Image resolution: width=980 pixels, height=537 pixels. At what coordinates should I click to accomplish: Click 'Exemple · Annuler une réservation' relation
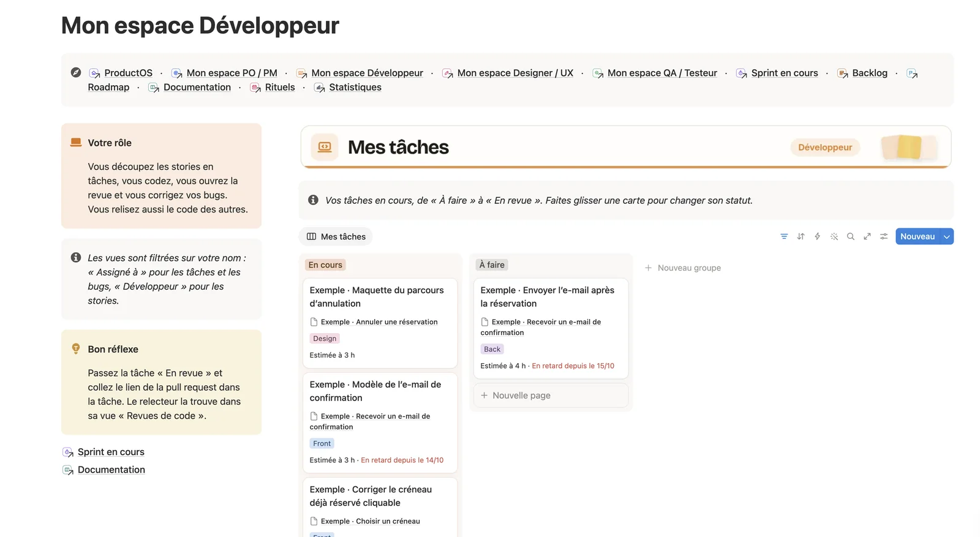pyautogui.click(x=374, y=322)
